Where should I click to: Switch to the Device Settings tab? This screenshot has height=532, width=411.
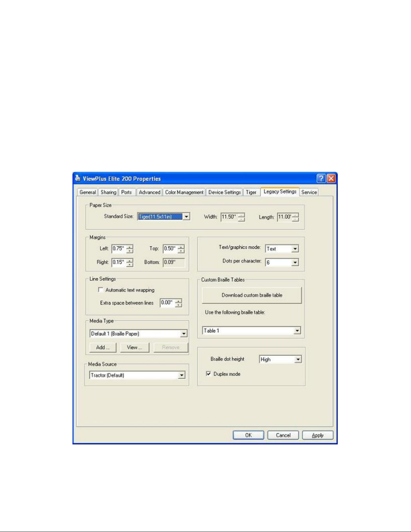(224, 192)
